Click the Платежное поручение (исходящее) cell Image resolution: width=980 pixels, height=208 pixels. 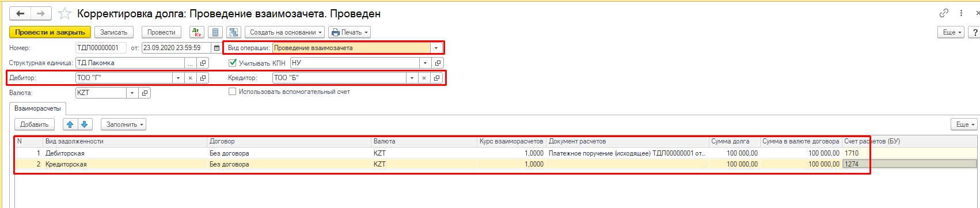click(x=627, y=153)
